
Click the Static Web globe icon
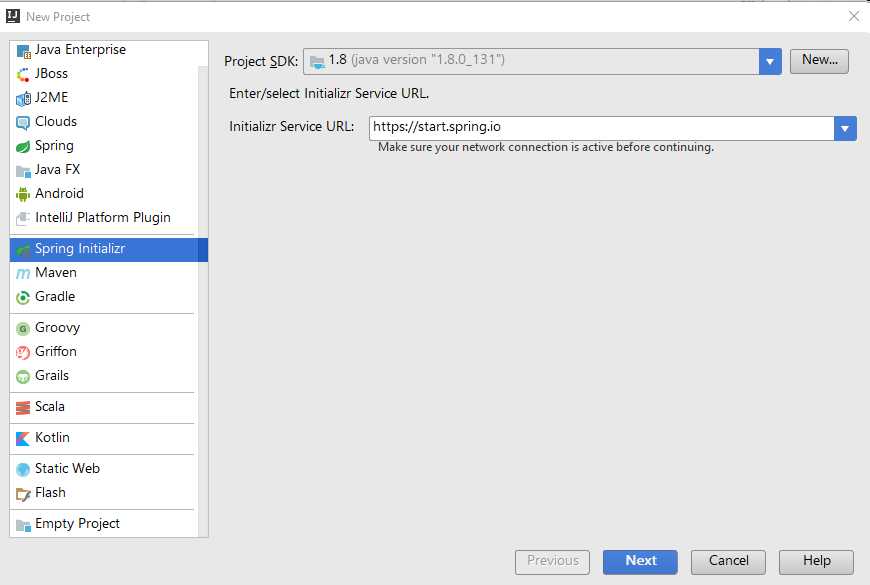point(23,470)
